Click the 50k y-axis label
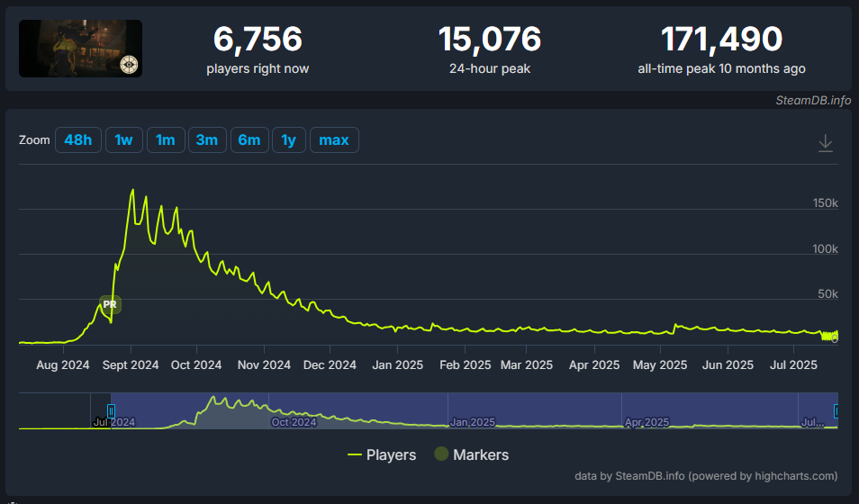Viewport: 859px width, 504px height. tap(827, 294)
